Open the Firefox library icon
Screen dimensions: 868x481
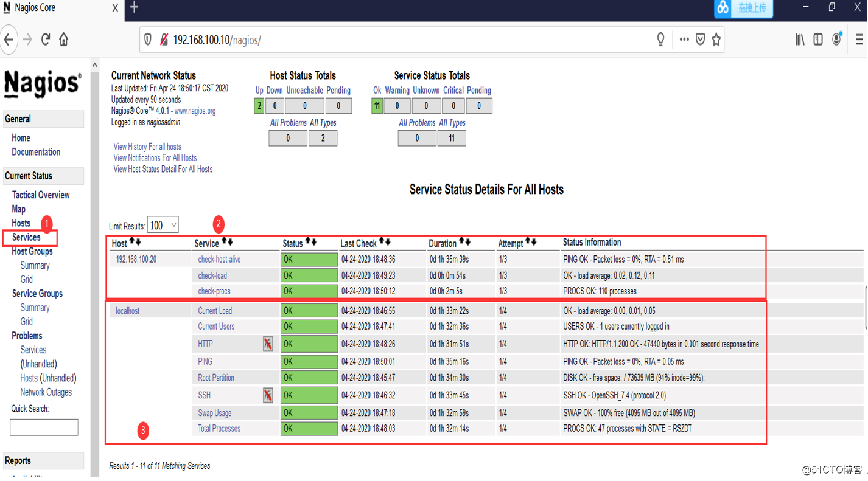point(800,40)
